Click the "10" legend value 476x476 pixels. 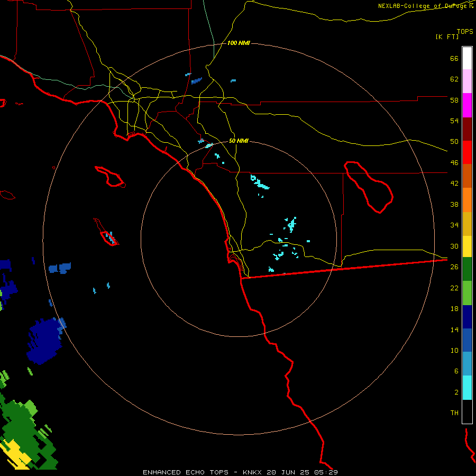tap(454, 350)
